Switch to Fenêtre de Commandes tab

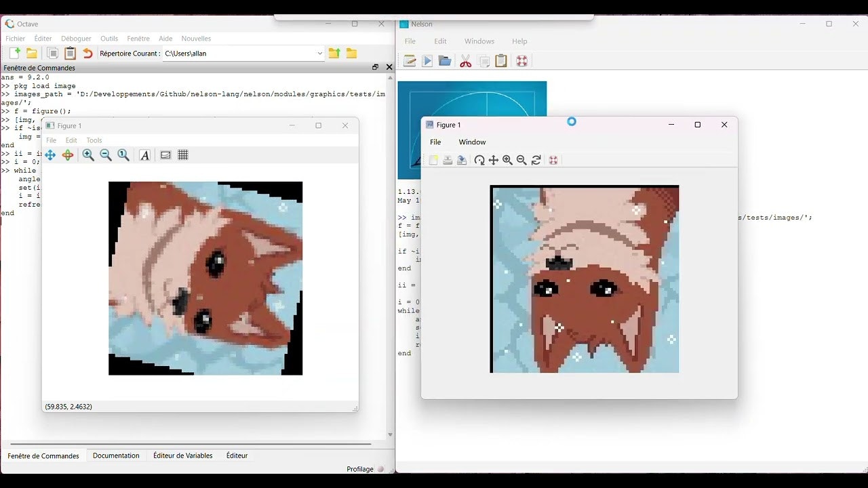43,455
